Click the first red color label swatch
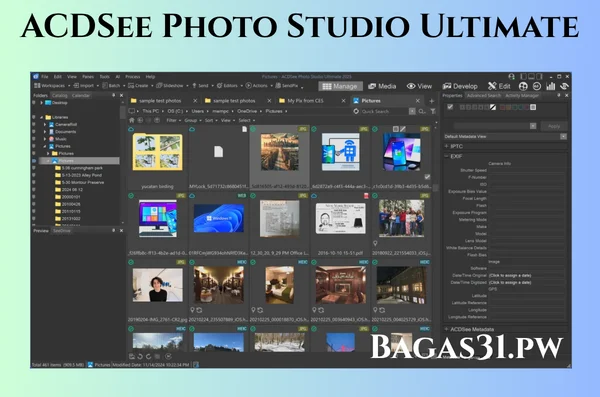The width and height of the screenshot is (600, 397). click(x=503, y=107)
